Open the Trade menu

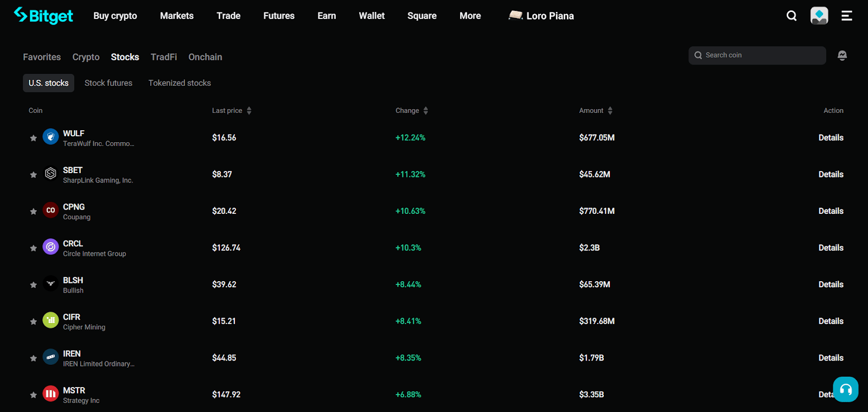point(228,16)
